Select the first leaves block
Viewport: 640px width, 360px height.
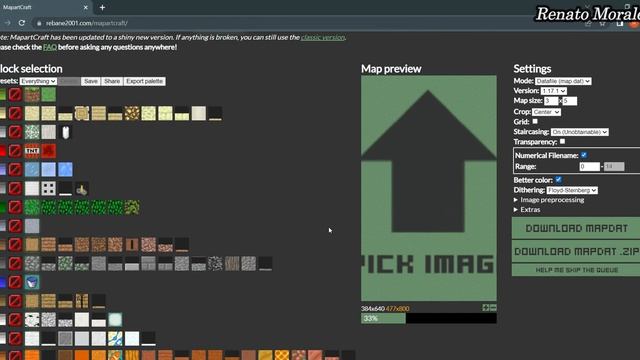[32, 207]
